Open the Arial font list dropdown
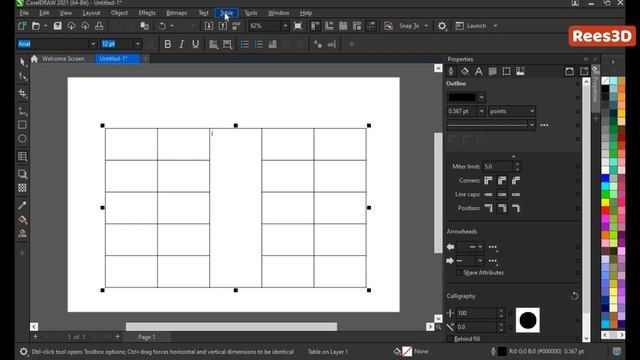Screen dimensions: 640x360 tap(93, 44)
